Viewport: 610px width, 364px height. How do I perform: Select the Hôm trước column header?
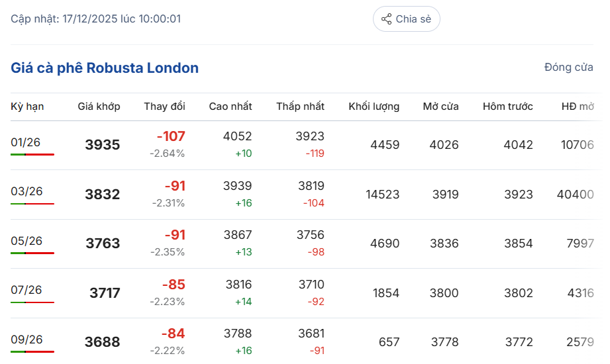[507, 107]
